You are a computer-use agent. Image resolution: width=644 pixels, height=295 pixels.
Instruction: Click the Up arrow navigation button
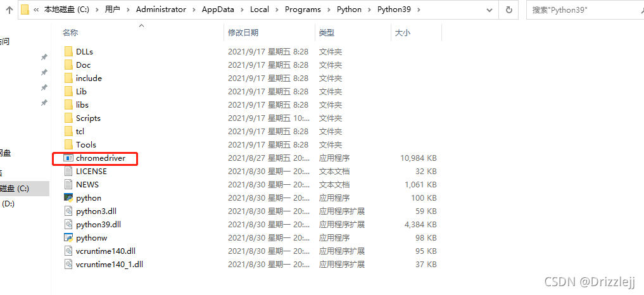9,9
